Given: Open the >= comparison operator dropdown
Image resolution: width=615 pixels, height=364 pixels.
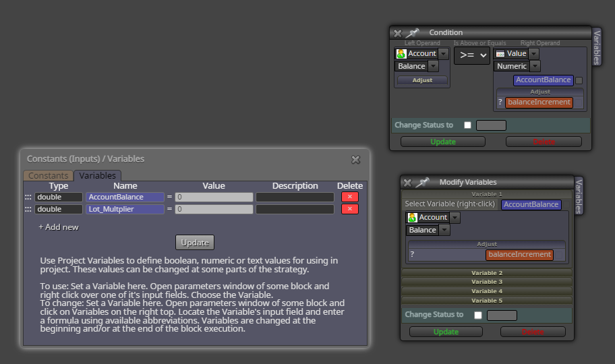Looking at the screenshot, I should [472, 55].
